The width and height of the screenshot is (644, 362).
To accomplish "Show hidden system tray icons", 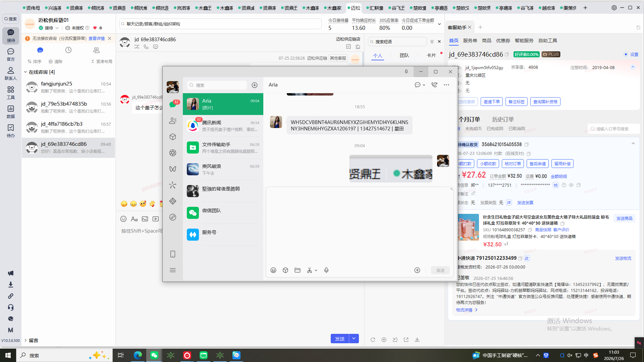I will click(538, 355).
